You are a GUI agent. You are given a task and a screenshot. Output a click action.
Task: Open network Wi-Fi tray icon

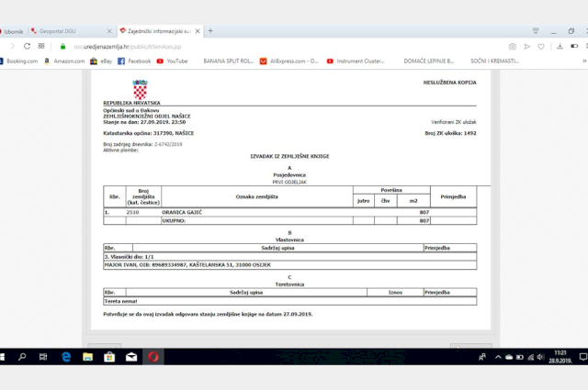[x=531, y=357]
